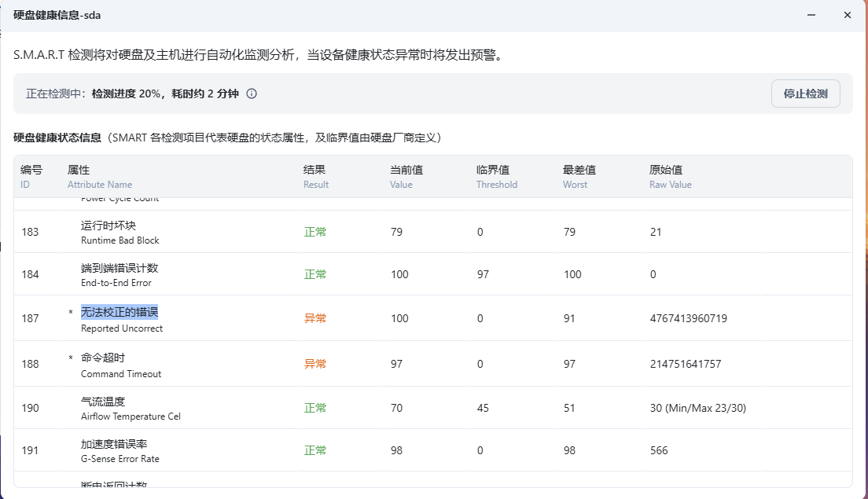Click 正常 result for Airflow Temperature
Viewport: 868px width, 499px height.
click(315, 408)
